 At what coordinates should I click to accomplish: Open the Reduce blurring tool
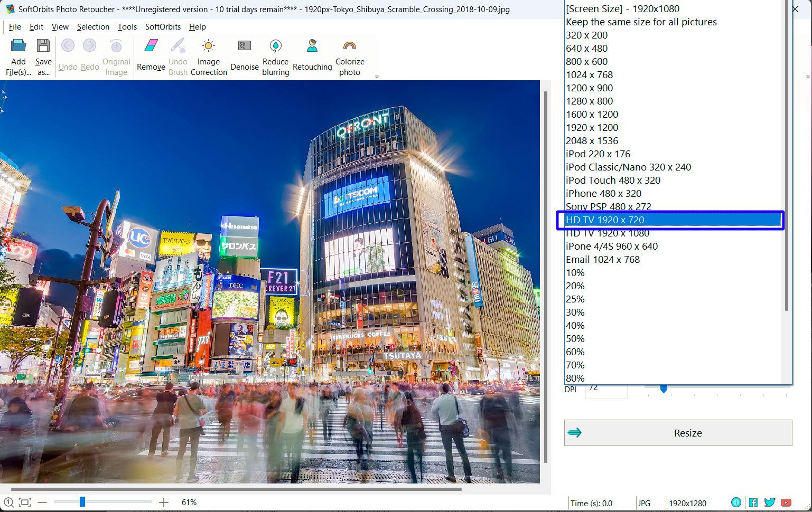(x=275, y=55)
